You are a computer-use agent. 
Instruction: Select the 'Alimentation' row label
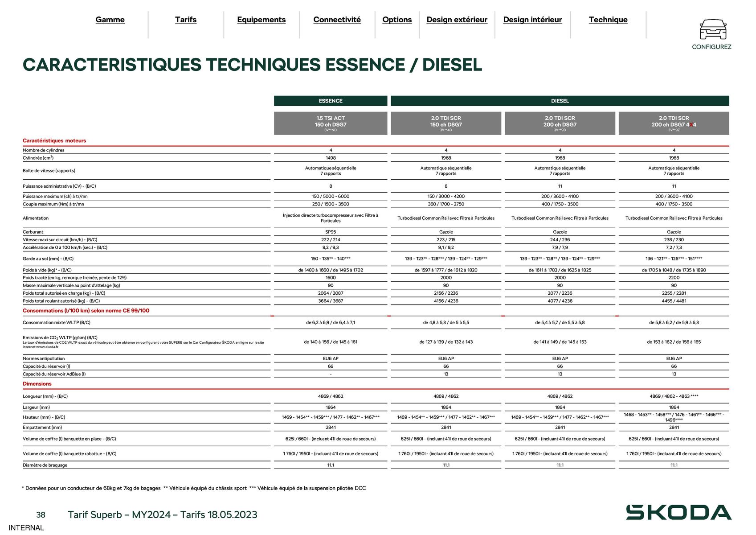(36, 218)
